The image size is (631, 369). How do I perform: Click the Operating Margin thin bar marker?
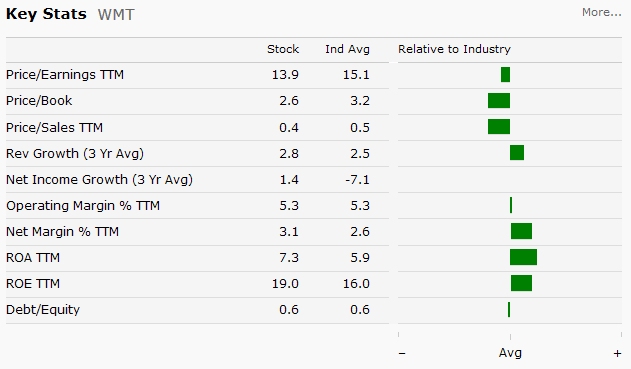(511, 205)
